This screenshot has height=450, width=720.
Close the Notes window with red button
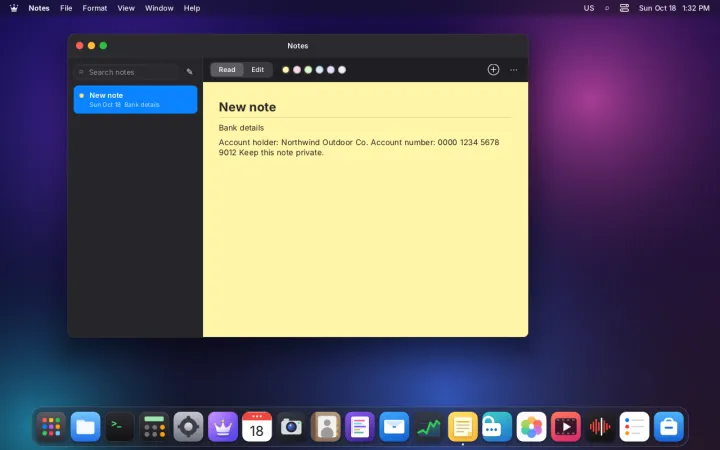click(x=79, y=45)
